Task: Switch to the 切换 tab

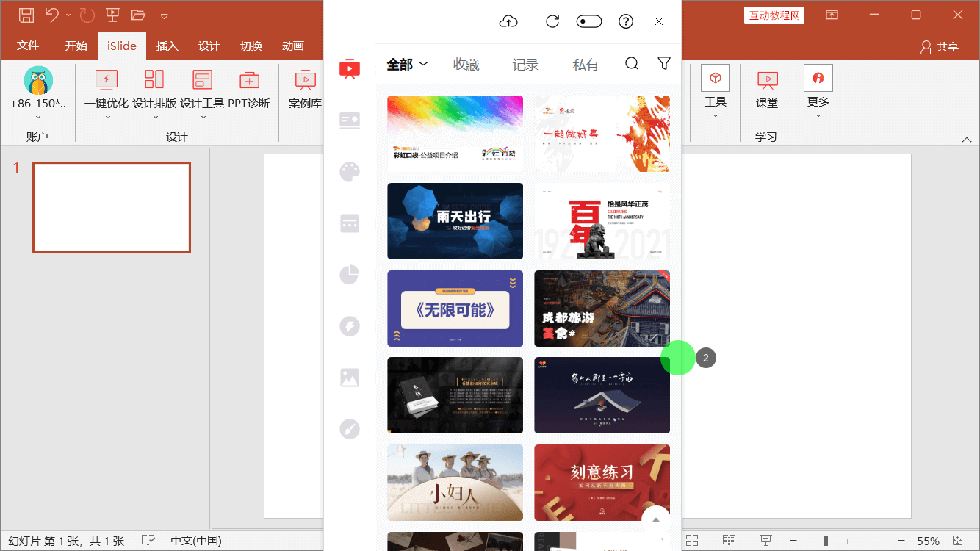Action: click(x=251, y=46)
